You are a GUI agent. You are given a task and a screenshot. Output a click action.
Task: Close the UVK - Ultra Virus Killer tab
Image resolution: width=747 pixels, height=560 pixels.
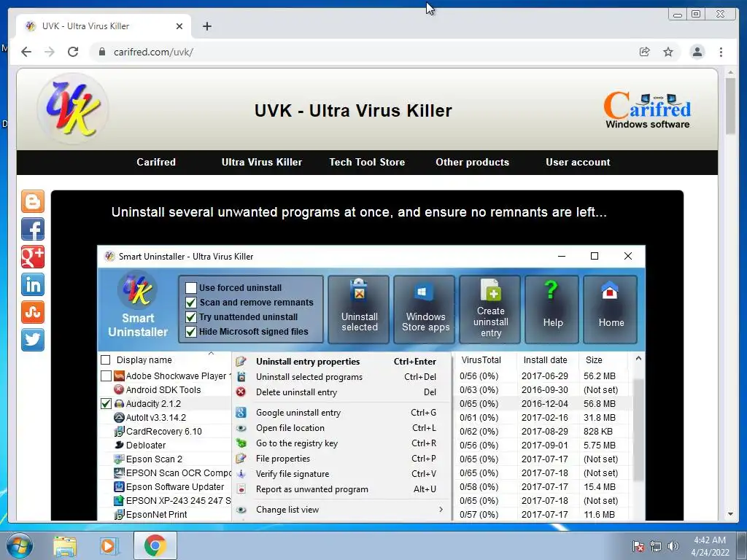click(179, 26)
